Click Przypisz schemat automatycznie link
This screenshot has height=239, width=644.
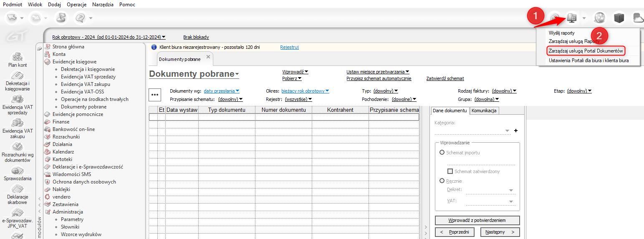tap(379, 78)
